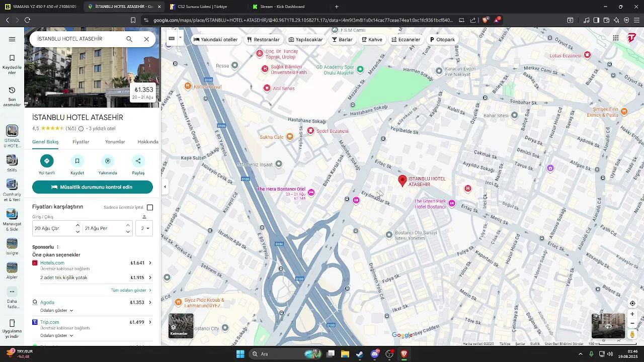Expand Odaları göster under Trip.com
The image size is (644, 362).
pos(57,335)
